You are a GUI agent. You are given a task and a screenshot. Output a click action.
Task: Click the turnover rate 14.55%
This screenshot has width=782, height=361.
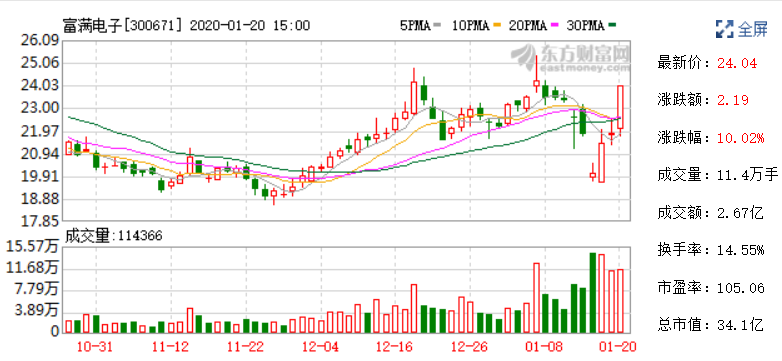pyautogui.click(x=740, y=250)
